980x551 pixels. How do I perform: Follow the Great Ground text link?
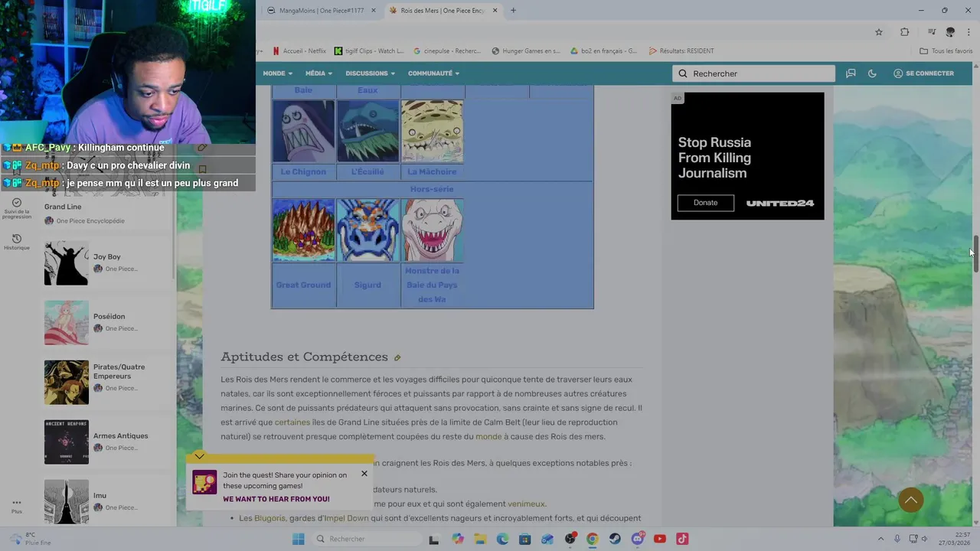click(x=303, y=285)
